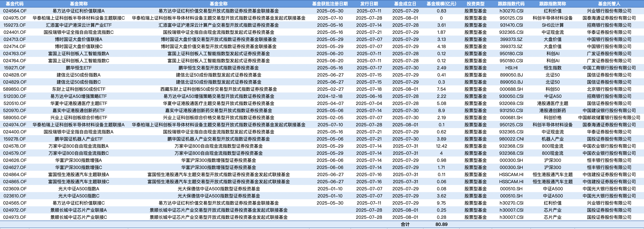This screenshot has height=229, width=644.
Task: Click the registration date 2025-04-07
Action: [330, 103]
